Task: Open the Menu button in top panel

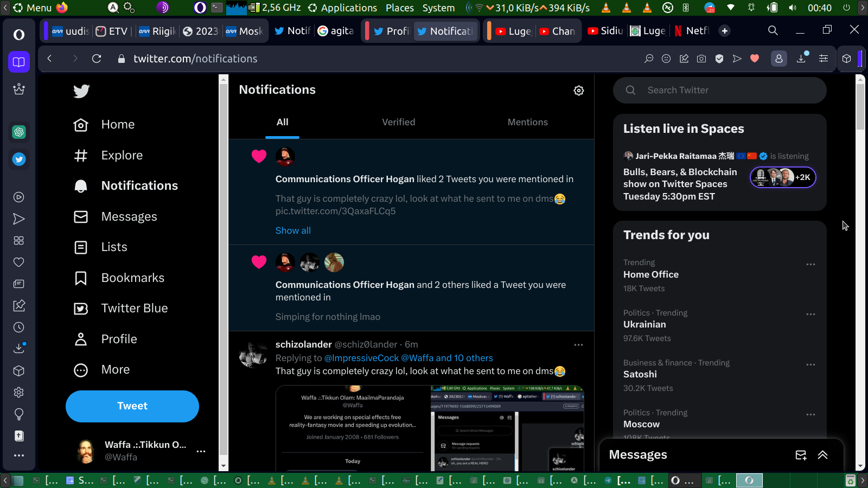Action: coord(33,8)
